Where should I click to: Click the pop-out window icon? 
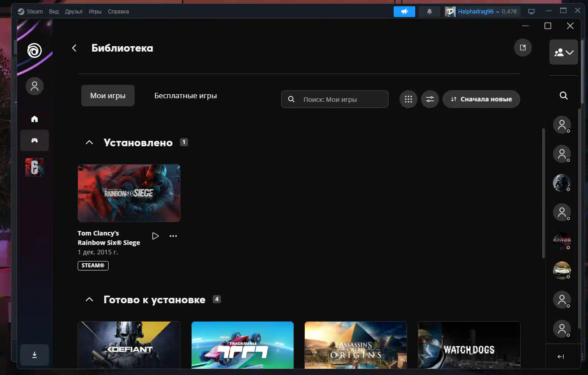[523, 48]
